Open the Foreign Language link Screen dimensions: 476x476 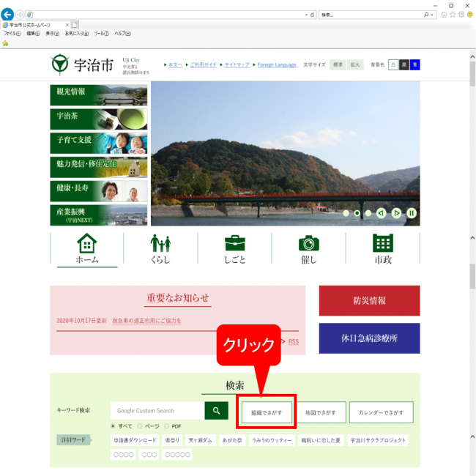277,65
